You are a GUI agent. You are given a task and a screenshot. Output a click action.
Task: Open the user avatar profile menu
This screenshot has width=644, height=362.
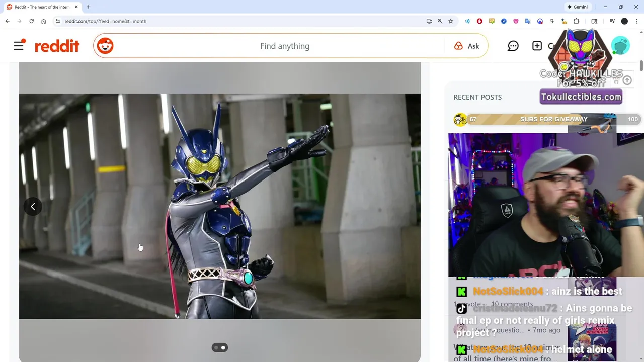pyautogui.click(x=620, y=46)
